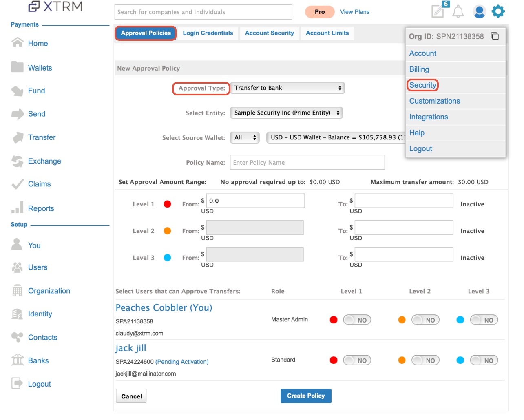Switch to the Approval Policies tab
This screenshot has height=420, width=524.
[x=146, y=33]
